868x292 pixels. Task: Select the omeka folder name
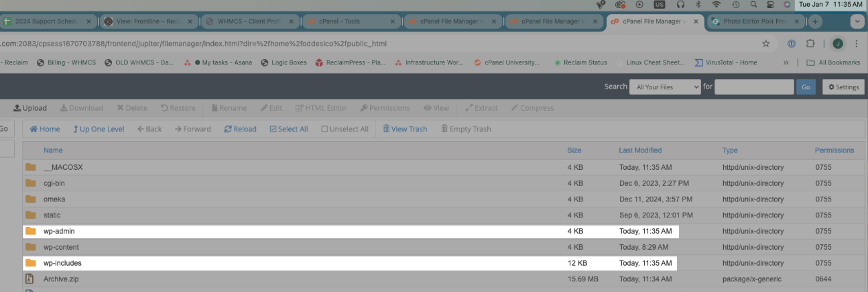pyautogui.click(x=54, y=199)
